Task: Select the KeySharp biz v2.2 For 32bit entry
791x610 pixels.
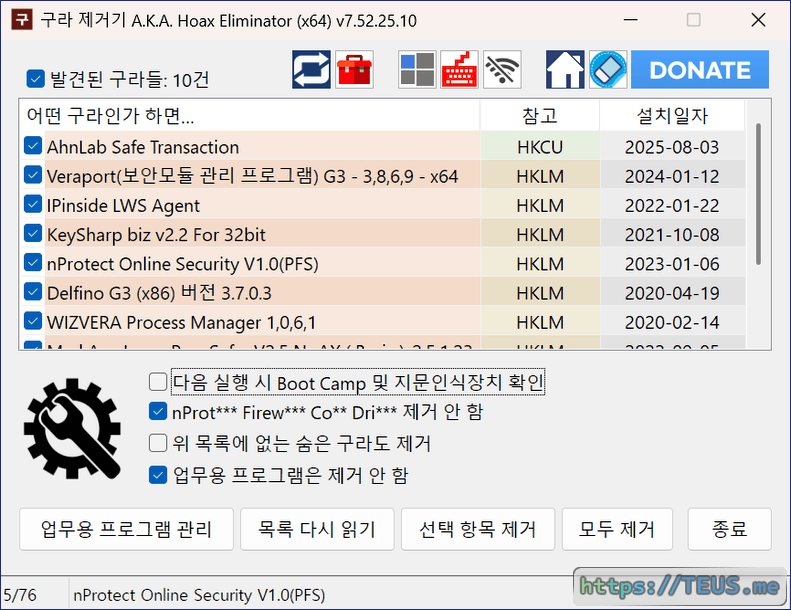Action: point(156,235)
